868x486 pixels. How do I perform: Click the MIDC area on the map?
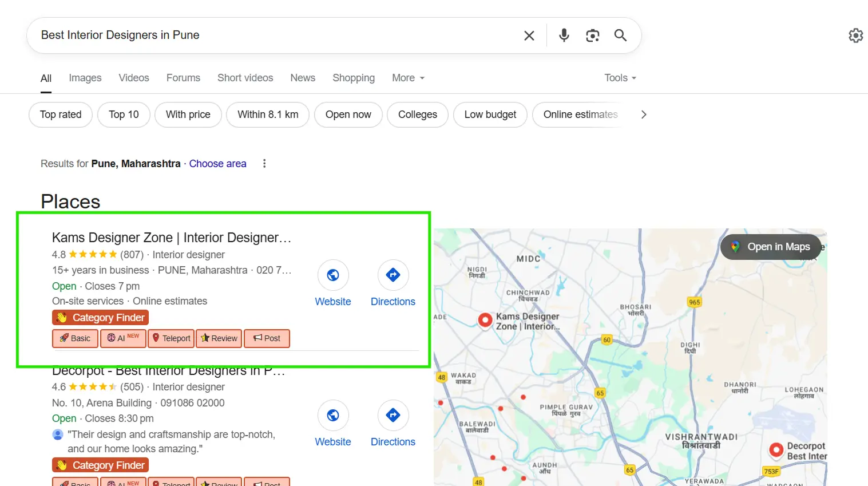point(528,259)
